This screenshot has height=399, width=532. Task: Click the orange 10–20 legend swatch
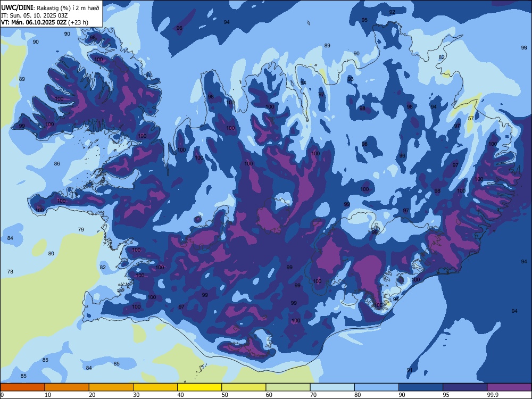(x=67, y=387)
